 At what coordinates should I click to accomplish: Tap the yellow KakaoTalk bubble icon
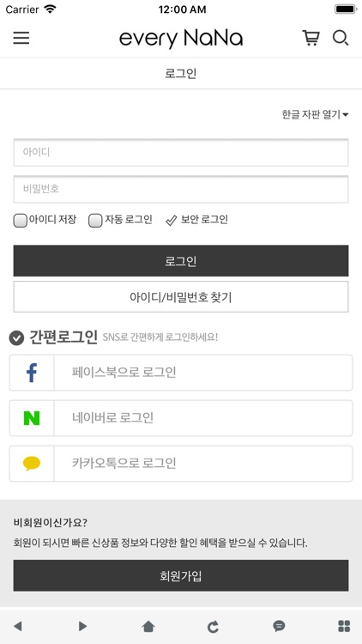pos(32,464)
